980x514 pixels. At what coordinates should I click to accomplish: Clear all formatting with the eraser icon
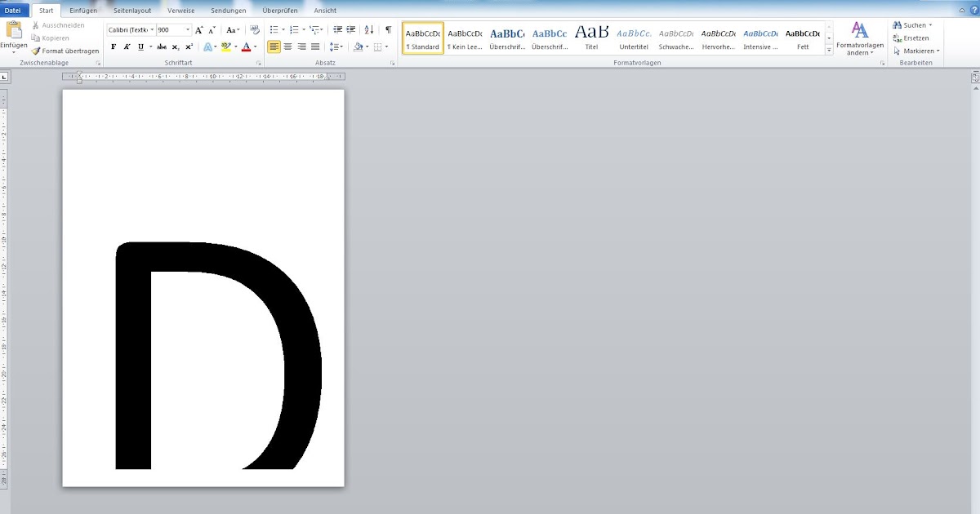pos(254,29)
